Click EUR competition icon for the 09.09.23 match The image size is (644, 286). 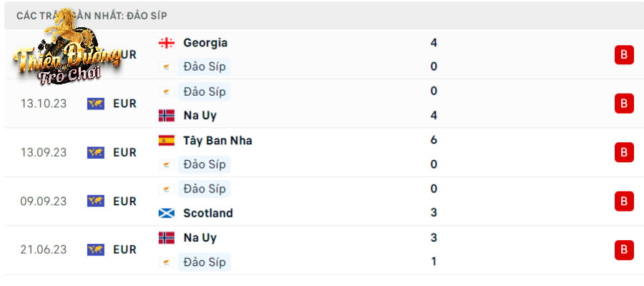pos(96,201)
